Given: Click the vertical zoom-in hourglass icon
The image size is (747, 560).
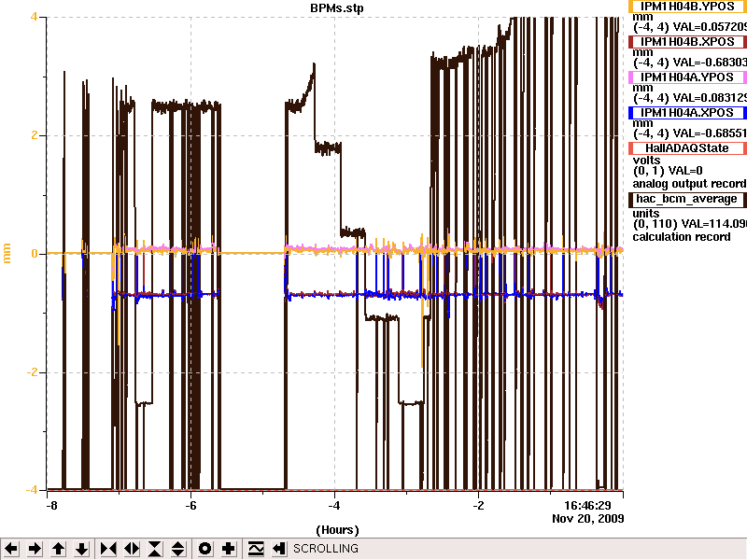Looking at the screenshot, I should click(x=155, y=549).
